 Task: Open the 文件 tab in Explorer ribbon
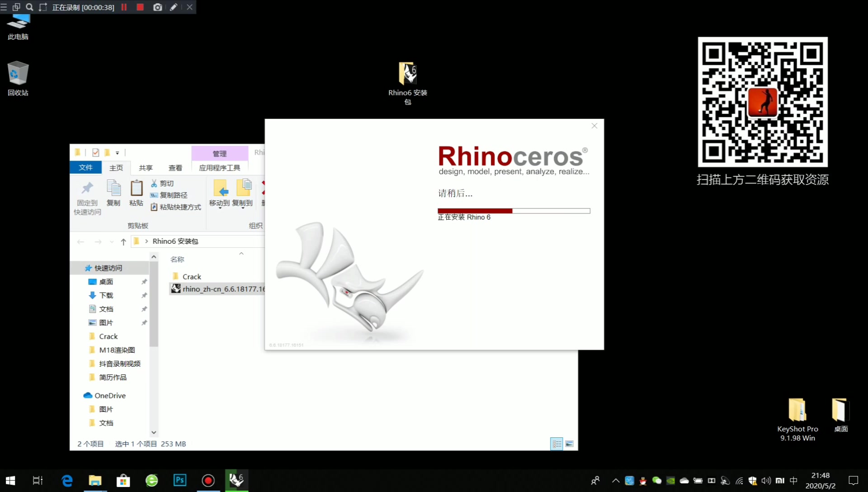(x=85, y=167)
